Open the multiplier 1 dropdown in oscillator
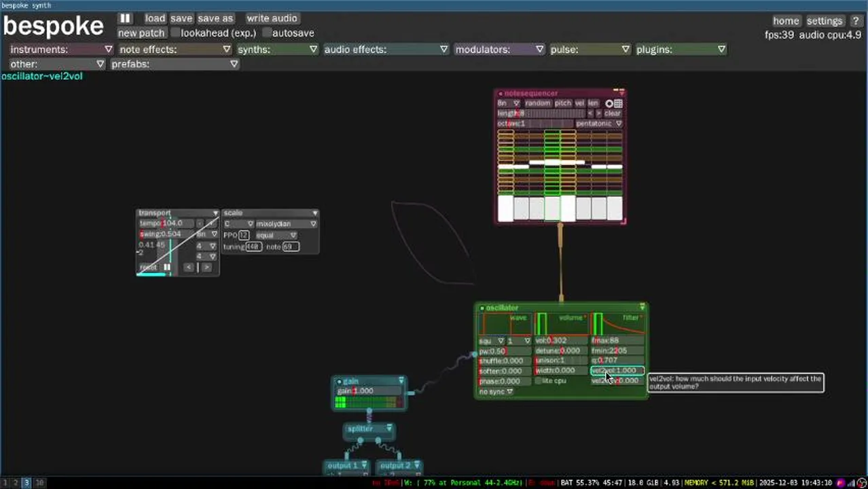Image resolution: width=868 pixels, height=489 pixels. 520,341
